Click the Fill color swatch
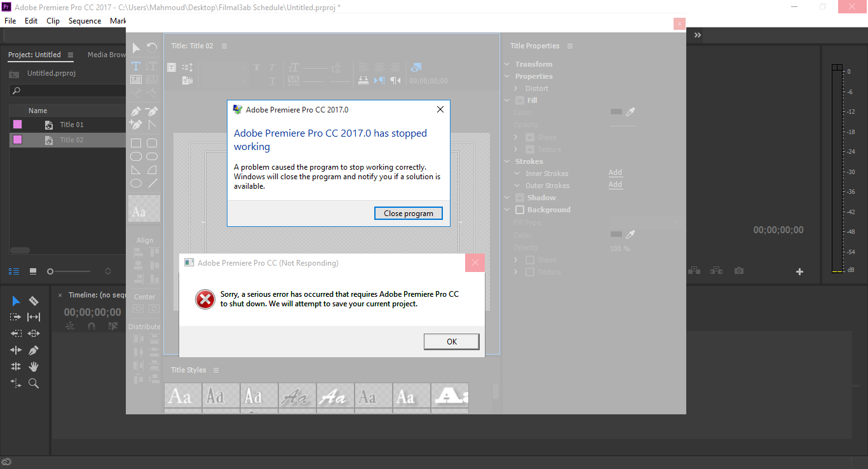The height and width of the screenshot is (469, 868). (x=616, y=112)
